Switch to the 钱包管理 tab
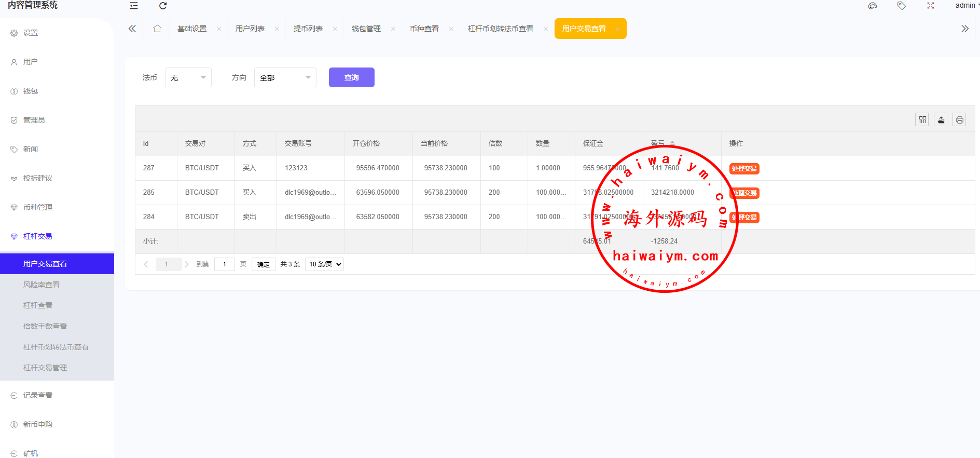980x458 pixels. click(x=366, y=29)
